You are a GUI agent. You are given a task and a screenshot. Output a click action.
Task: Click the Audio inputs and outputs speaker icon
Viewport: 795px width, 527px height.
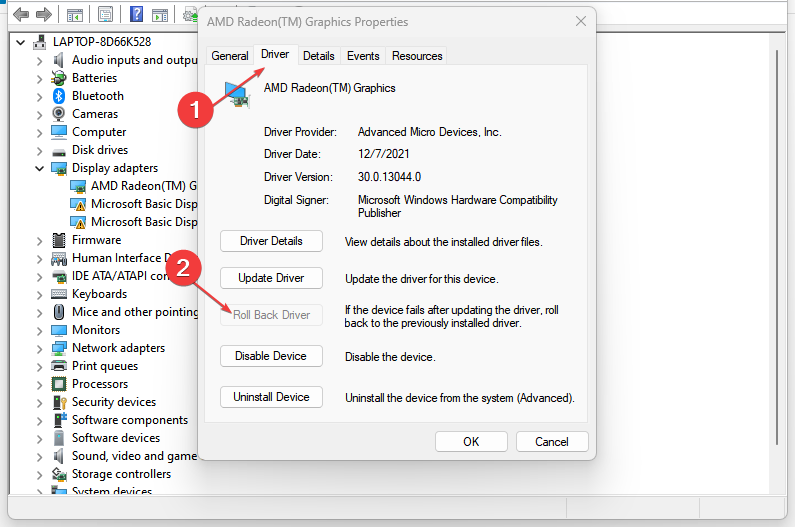(x=59, y=60)
